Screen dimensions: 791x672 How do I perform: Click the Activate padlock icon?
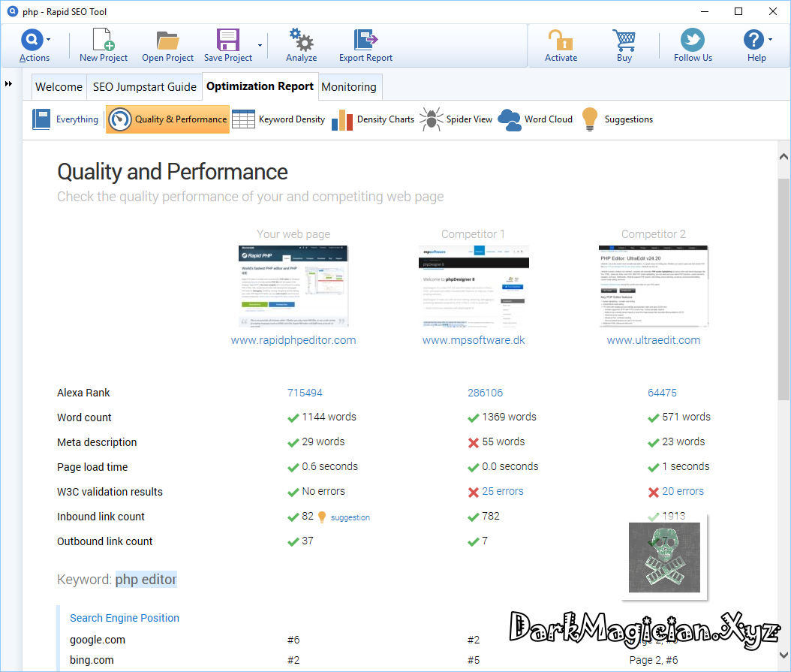click(x=561, y=39)
